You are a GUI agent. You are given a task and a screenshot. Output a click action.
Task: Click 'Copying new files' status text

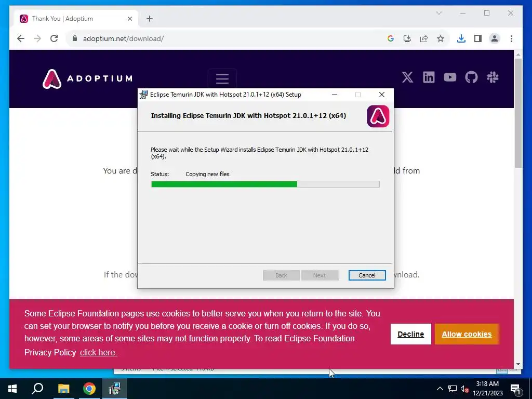[x=207, y=174]
